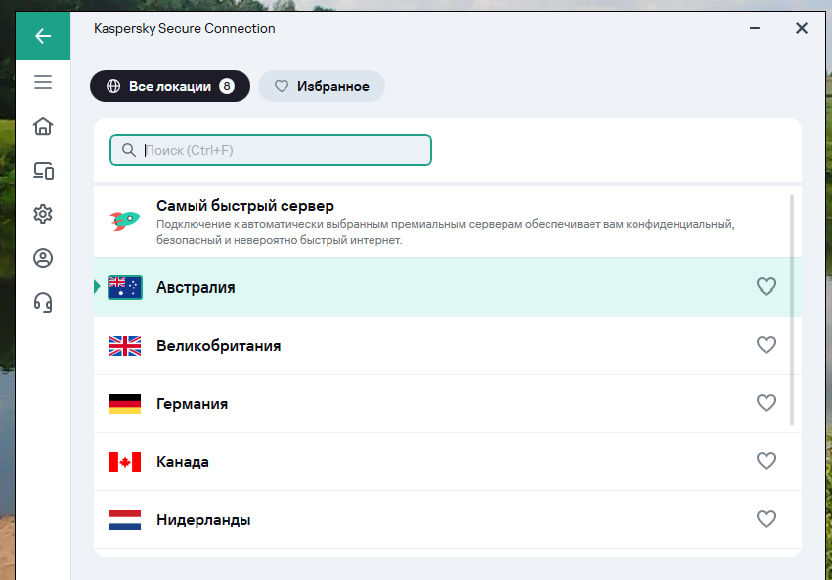Click the United Kingdom flag icon

[x=125, y=346]
